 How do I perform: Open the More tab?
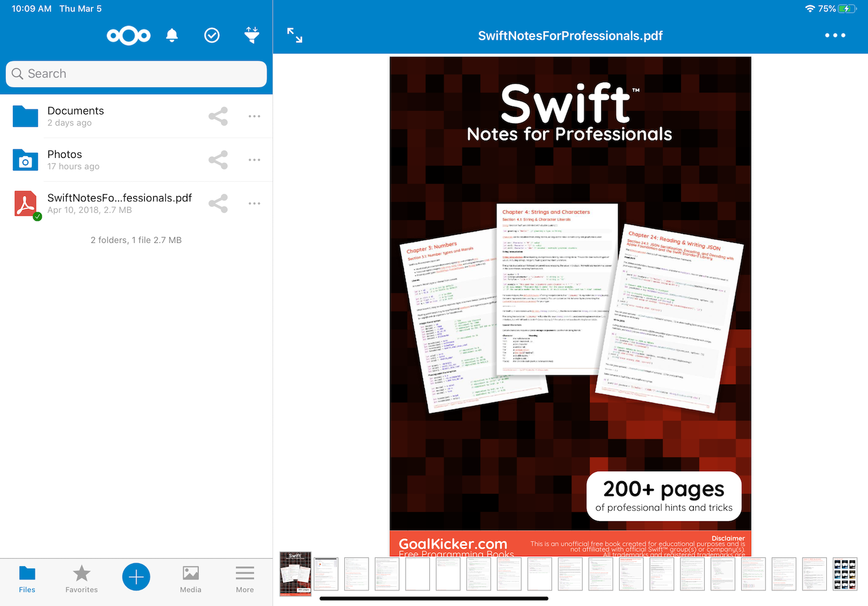coord(245,580)
